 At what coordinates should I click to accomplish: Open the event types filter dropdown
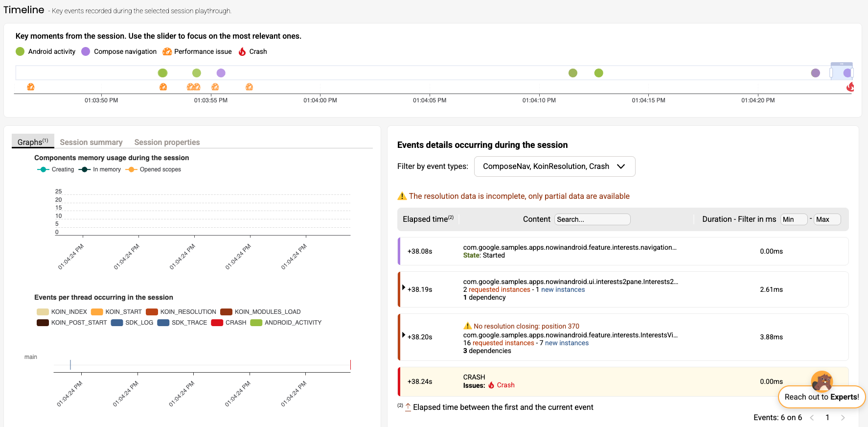tap(554, 166)
